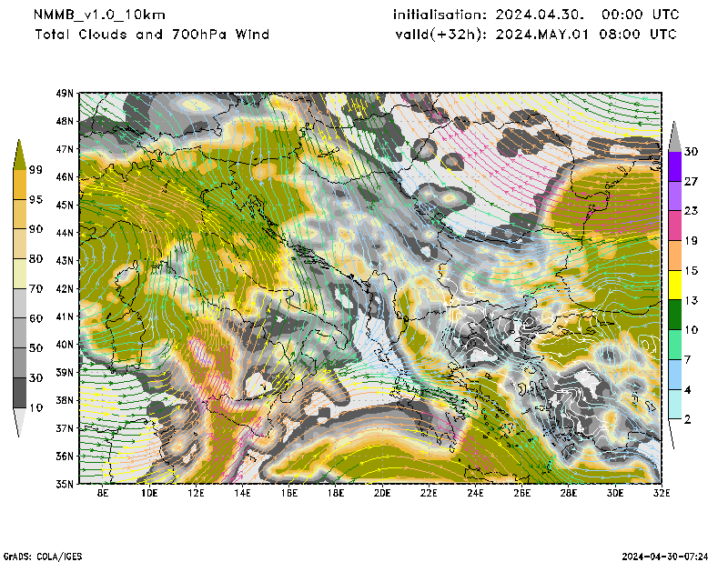Click the NMMB_v1.0_10km model title
728x562 pixels.
99,15
